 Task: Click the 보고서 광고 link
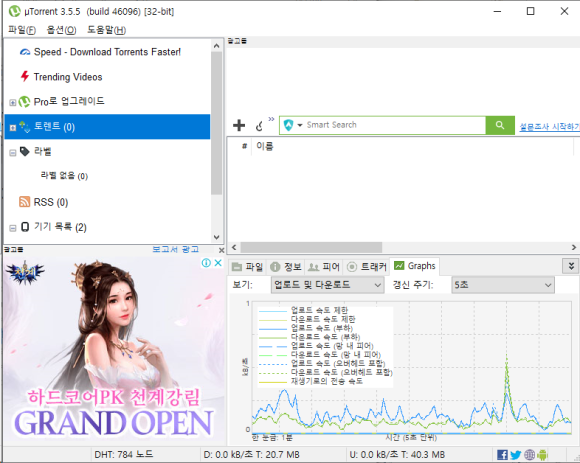tap(176, 249)
